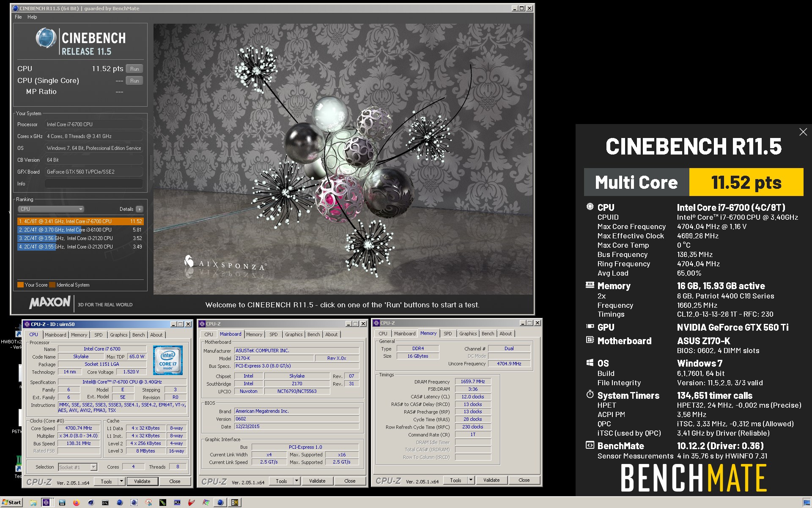The image size is (812, 508).
Task: Click the blue bar-chart taskbar icon
Action: tap(62, 502)
